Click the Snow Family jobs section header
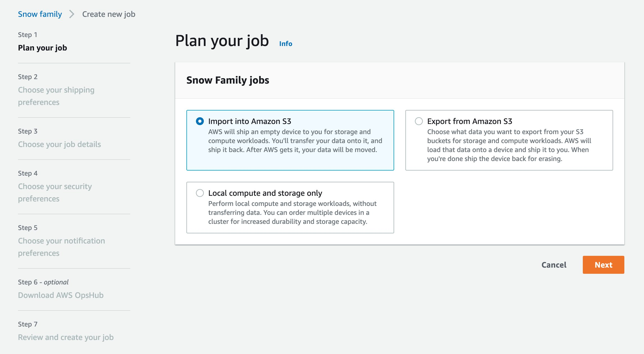This screenshot has height=354, width=644. pos(228,80)
